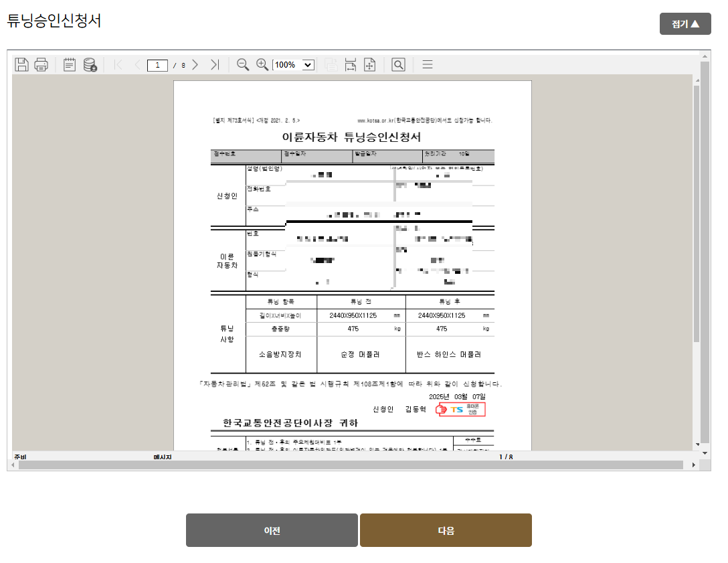Jump to the last page
Viewport: 728px width, 563px height.
(215, 64)
